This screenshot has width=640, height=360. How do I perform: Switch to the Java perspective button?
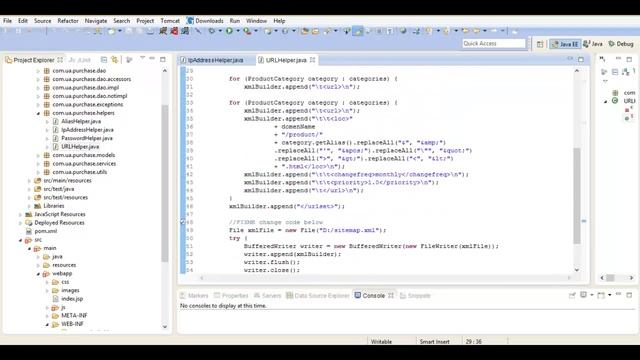point(593,44)
